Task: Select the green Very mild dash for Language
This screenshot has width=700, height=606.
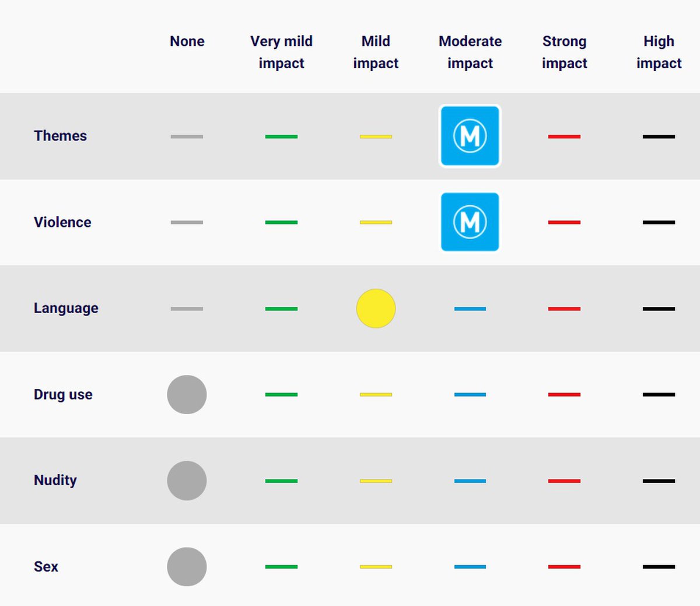Action: pos(281,309)
